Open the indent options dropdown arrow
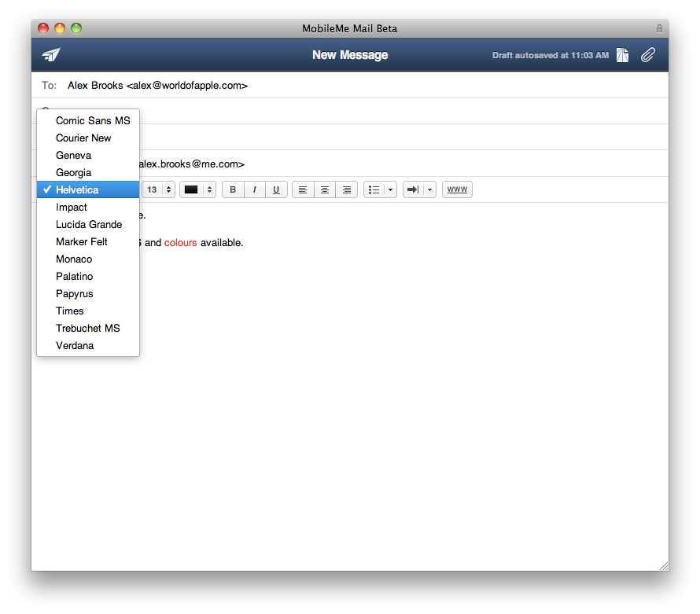This screenshot has width=700, height=614. 430,189
